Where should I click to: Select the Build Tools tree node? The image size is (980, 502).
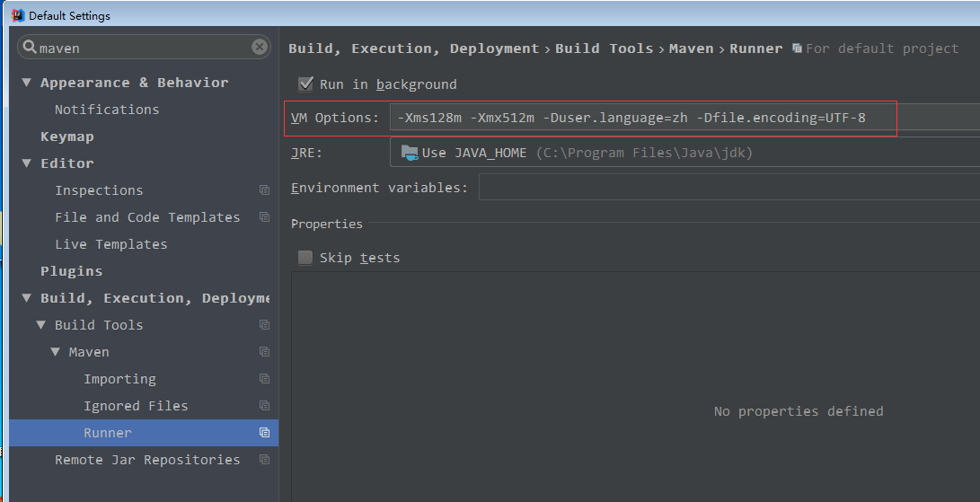point(99,325)
